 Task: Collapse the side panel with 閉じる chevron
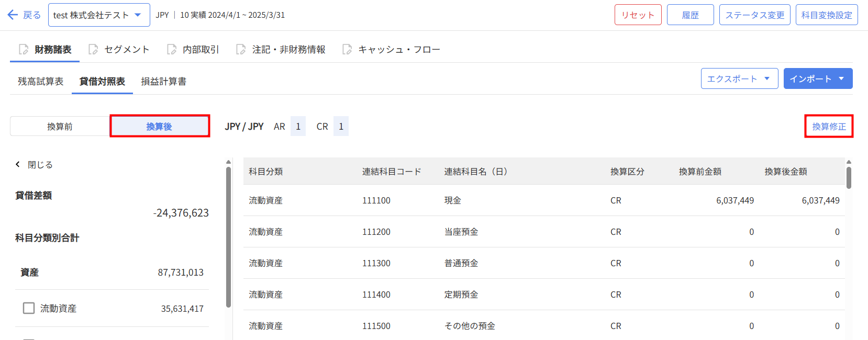[x=18, y=164]
